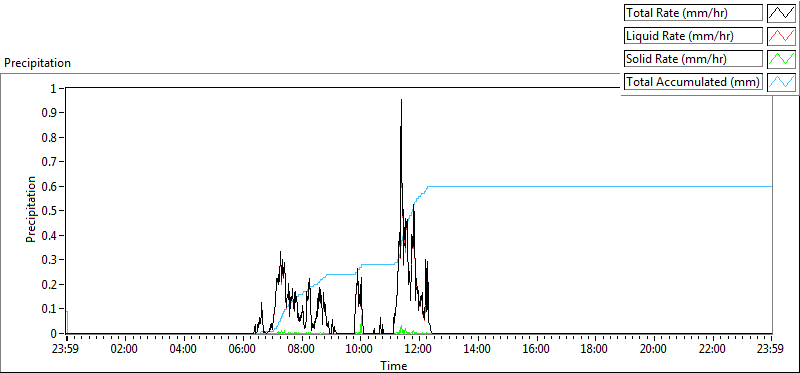Image resolution: width=800 pixels, height=373 pixels.
Task: Click the Solid Rate green plot icon
Action: tap(781, 59)
